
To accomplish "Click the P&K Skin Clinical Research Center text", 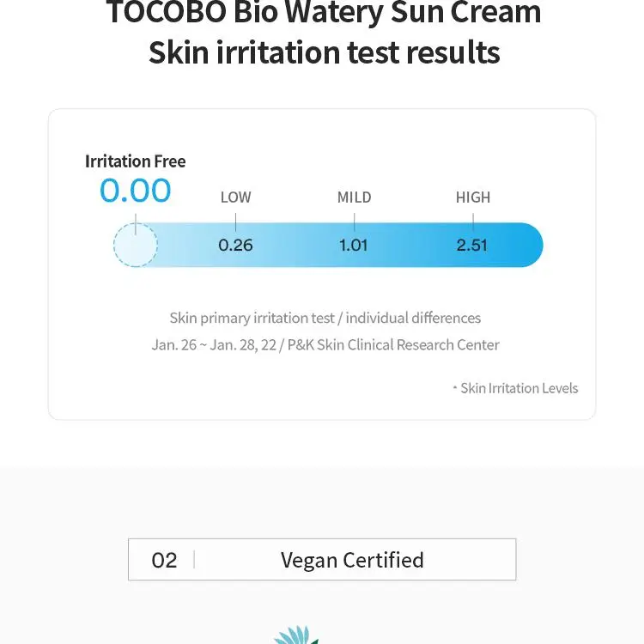I will click(x=393, y=344).
